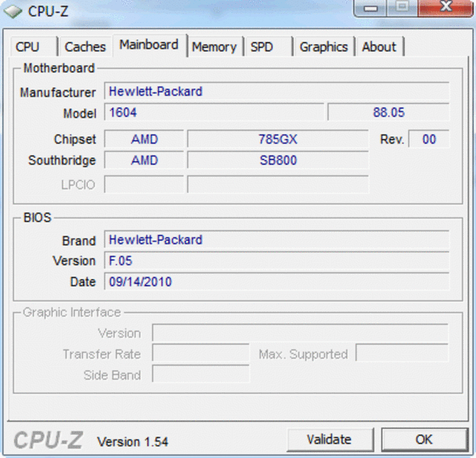Click the Version 1.54 label
This screenshot has height=458, width=476.
[132, 442]
